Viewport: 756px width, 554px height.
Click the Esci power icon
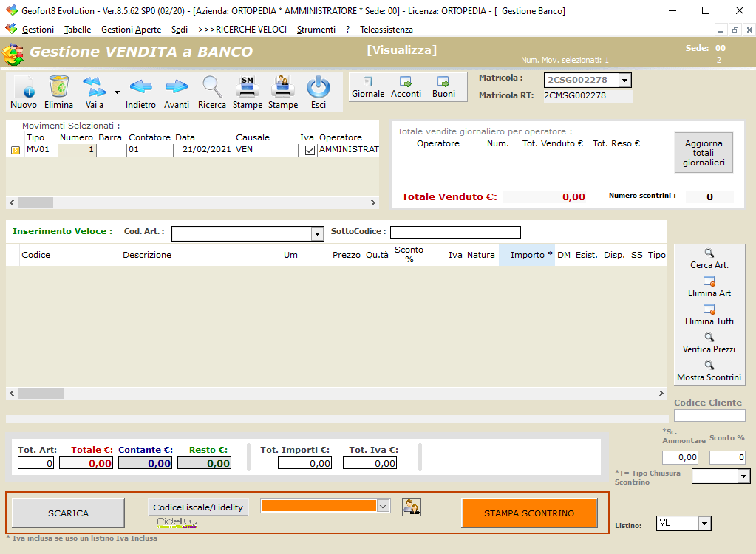[319, 88]
